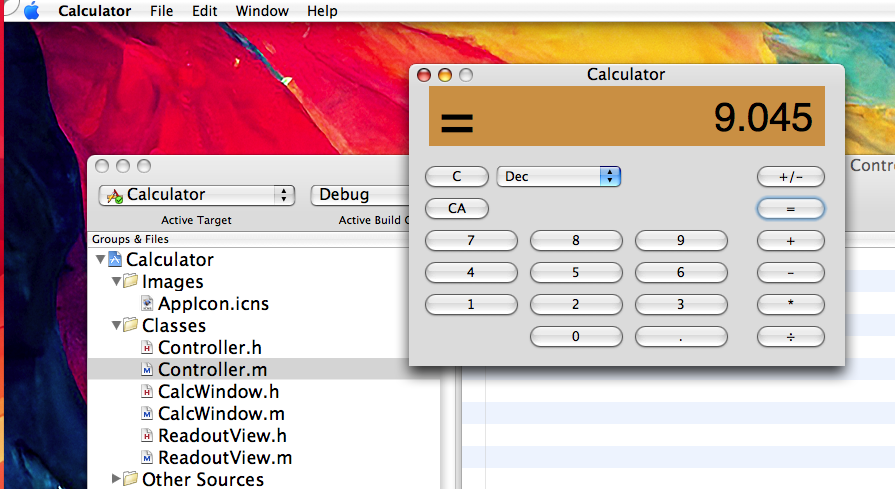Select the Calculator project icon
The height and width of the screenshot is (489, 895).
(115, 259)
